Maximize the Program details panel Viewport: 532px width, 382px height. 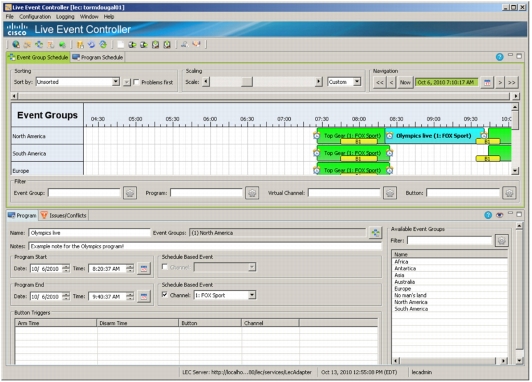519,214
